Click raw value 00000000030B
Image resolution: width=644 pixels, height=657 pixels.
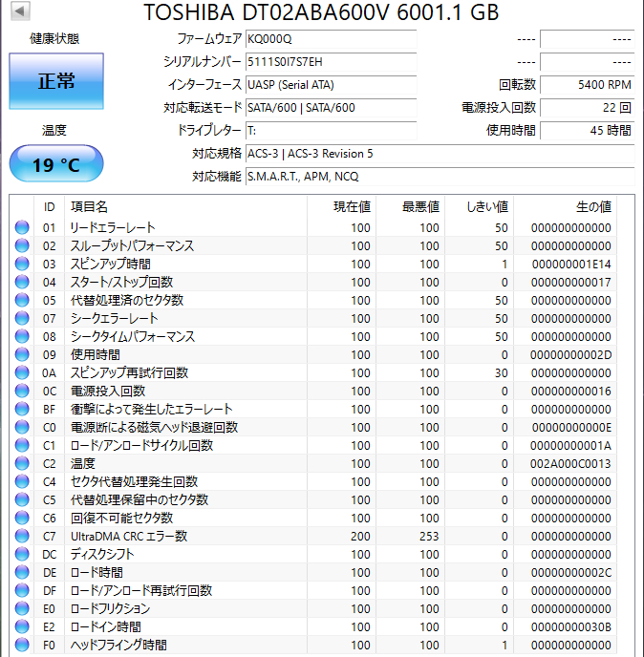pyautogui.click(x=571, y=627)
